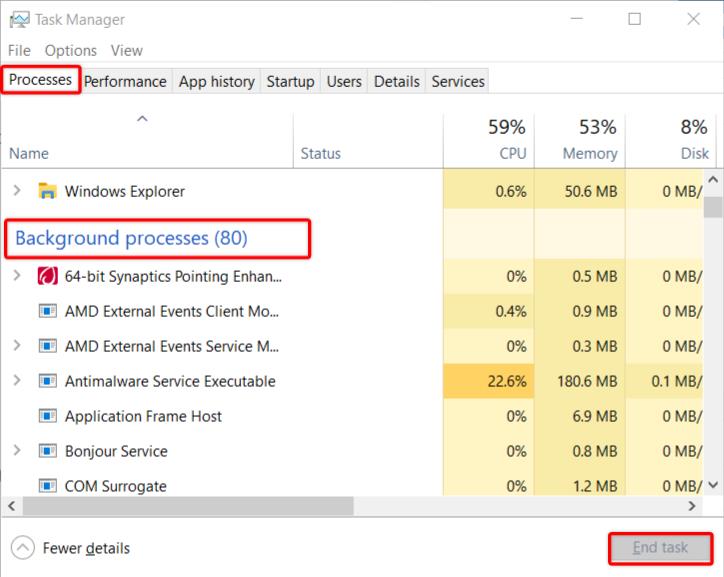
Task: Click the 1.2 MB memory value
Action: tap(595, 486)
